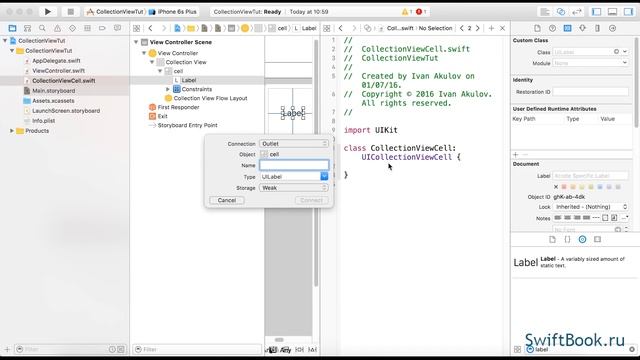
Task: Open the Identity inspector
Action: [567, 28]
